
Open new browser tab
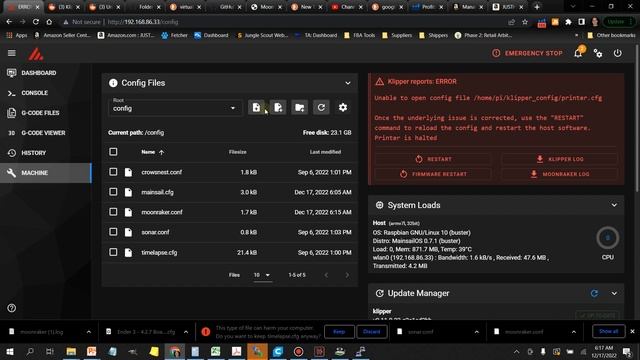(x=537, y=7)
